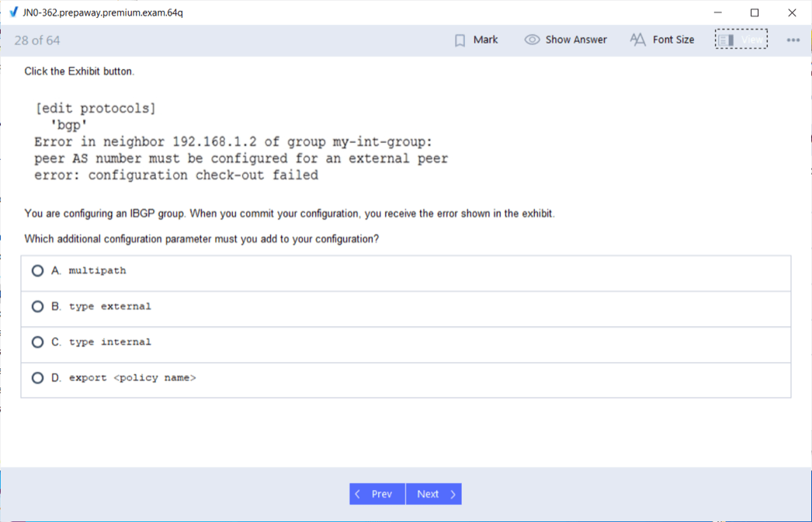Click the window title JN0-362.prepaway.premium.exam.64q
The height and width of the screenshot is (522, 812).
coord(103,12)
